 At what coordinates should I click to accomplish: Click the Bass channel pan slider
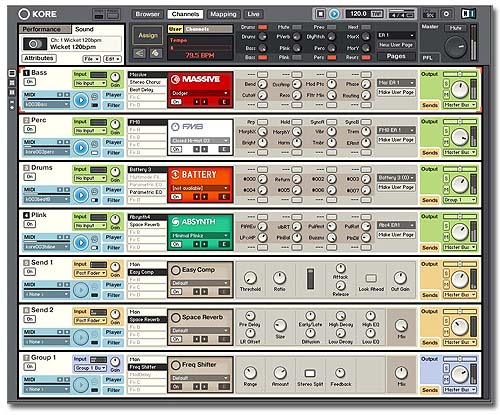pyautogui.click(x=460, y=74)
